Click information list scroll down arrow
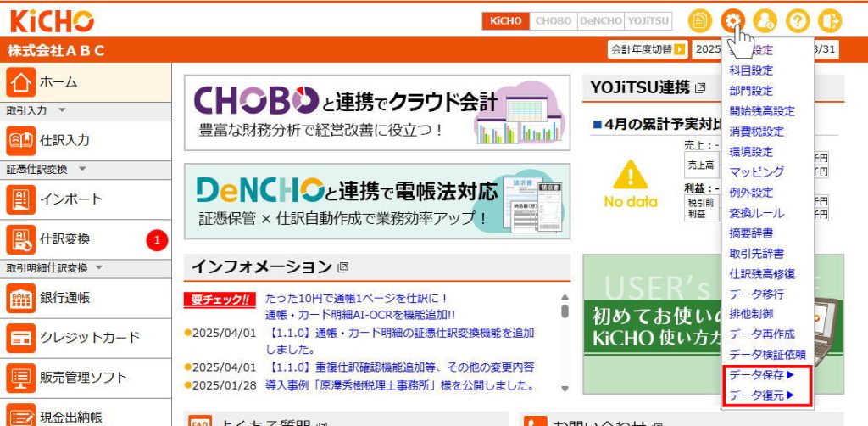The width and height of the screenshot is (868, 426). click(565, 389)
